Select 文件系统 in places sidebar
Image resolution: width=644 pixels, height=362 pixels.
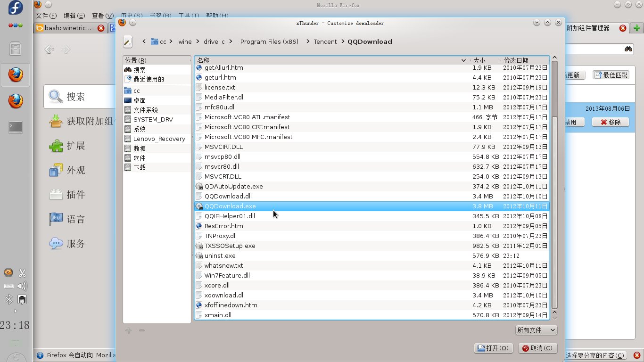tap(157, 110)
